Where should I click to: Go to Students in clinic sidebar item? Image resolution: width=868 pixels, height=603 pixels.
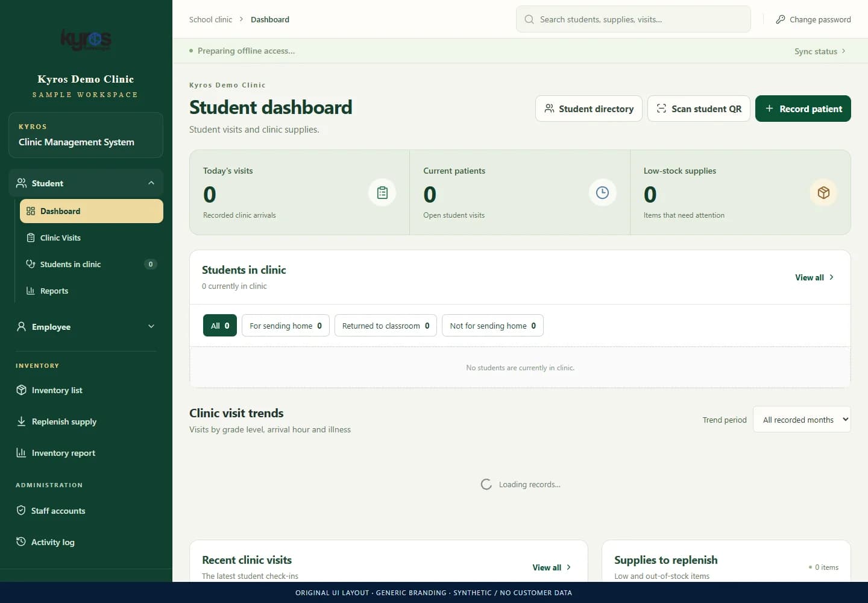[92, 264]
